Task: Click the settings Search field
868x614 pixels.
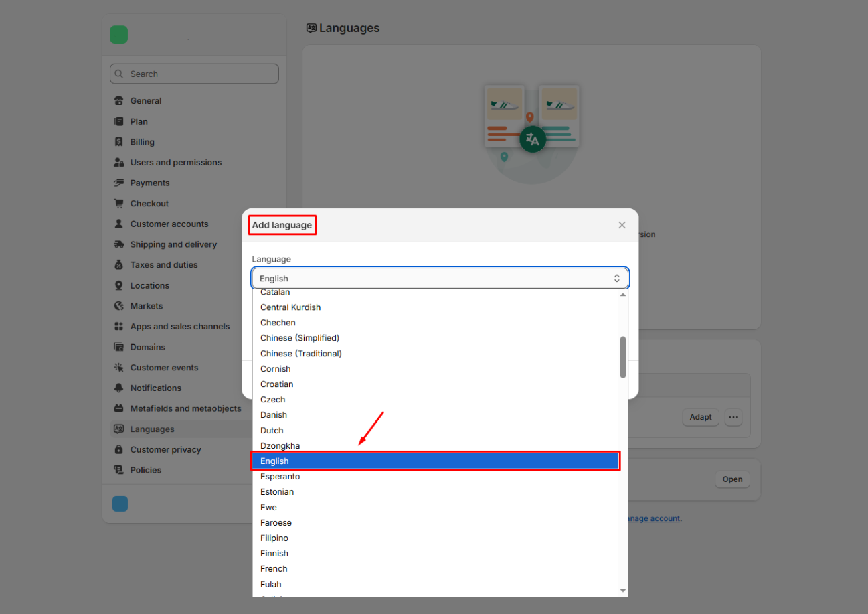Action: coord(194,74)
